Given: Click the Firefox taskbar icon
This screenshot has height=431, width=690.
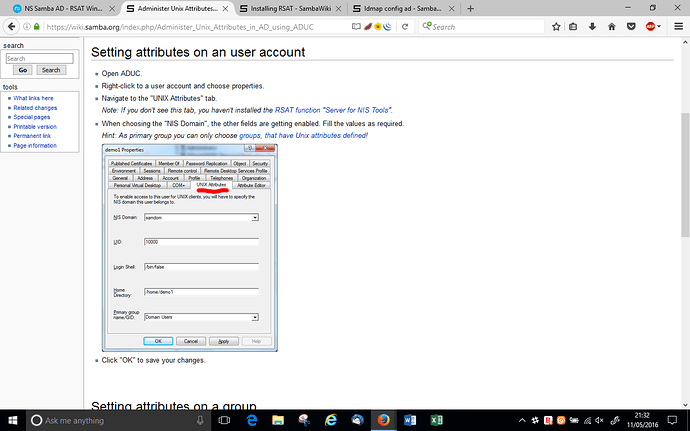Looking at the screenshot, I should [x=383, y=420].
